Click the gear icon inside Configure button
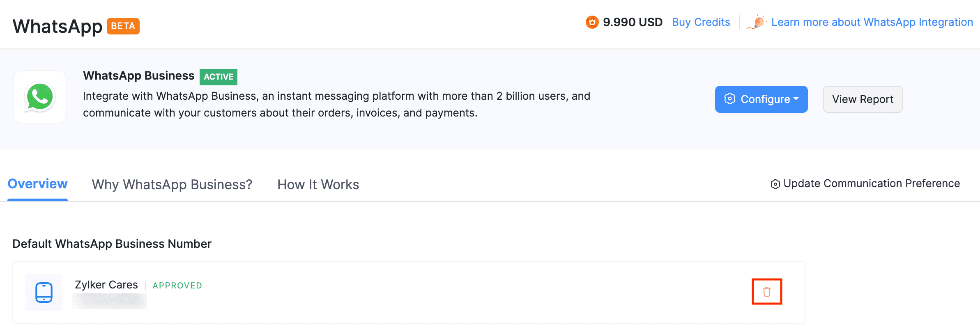The height and width of the screenshot is (334, 980). pyautogui.click(x=729, y=99)
